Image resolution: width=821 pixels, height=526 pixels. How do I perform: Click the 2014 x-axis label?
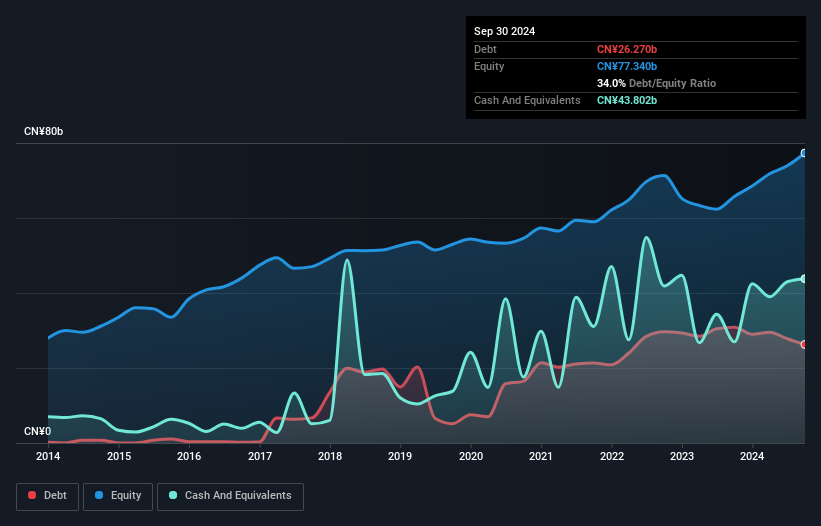(48, 456)
